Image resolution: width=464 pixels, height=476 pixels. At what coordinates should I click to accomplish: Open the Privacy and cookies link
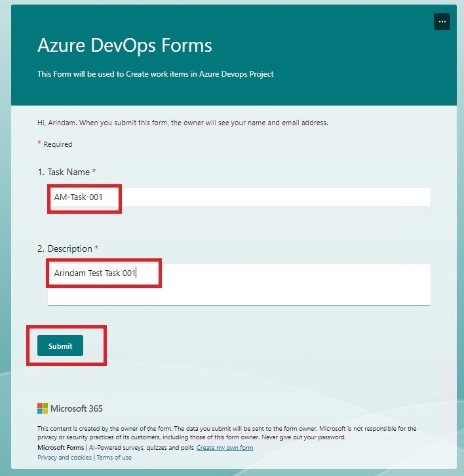[64, 457]
